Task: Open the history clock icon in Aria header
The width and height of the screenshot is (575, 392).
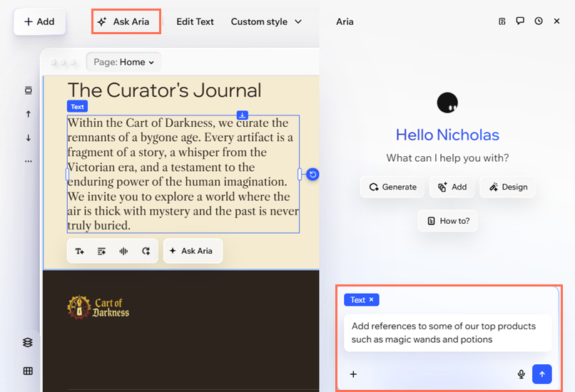Action: pos(539,21)
